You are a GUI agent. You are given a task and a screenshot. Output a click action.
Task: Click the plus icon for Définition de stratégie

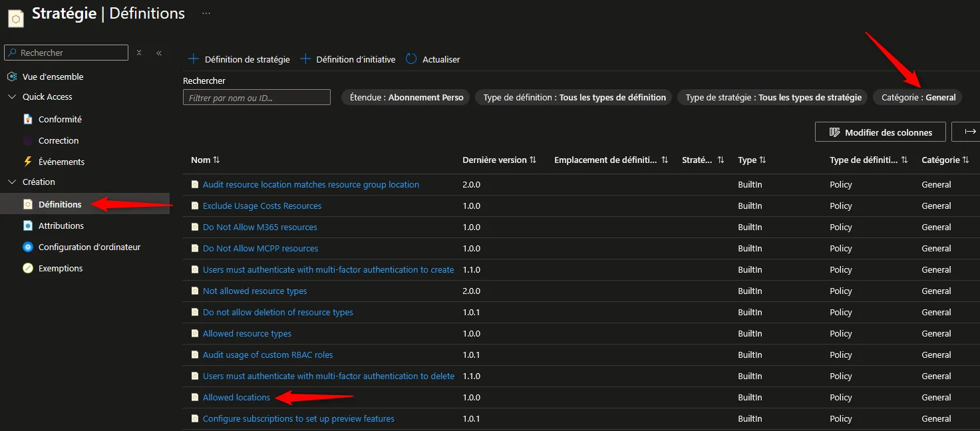coord(194,59)
